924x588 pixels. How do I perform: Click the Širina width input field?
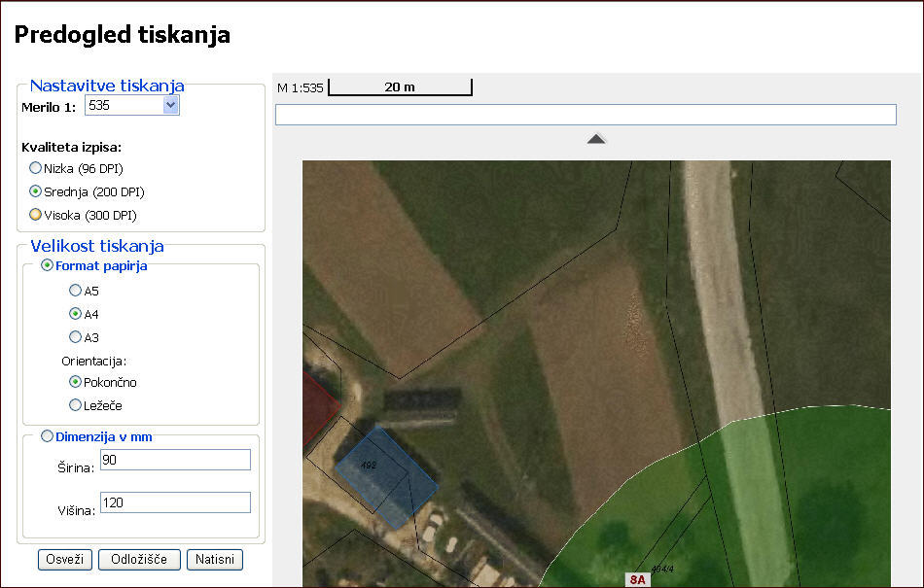click(175, 460)
